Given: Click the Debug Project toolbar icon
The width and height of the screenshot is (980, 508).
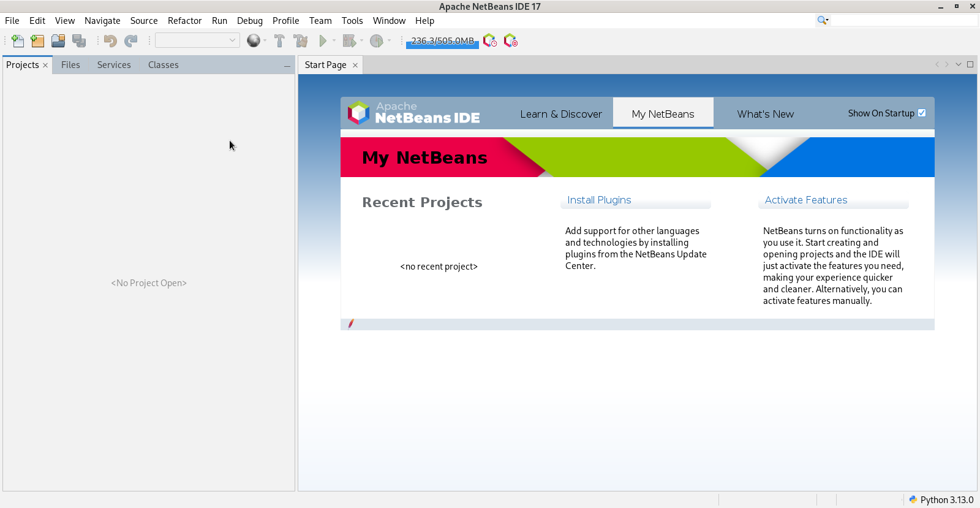Looking at the screenshot, I should (349, 41).
